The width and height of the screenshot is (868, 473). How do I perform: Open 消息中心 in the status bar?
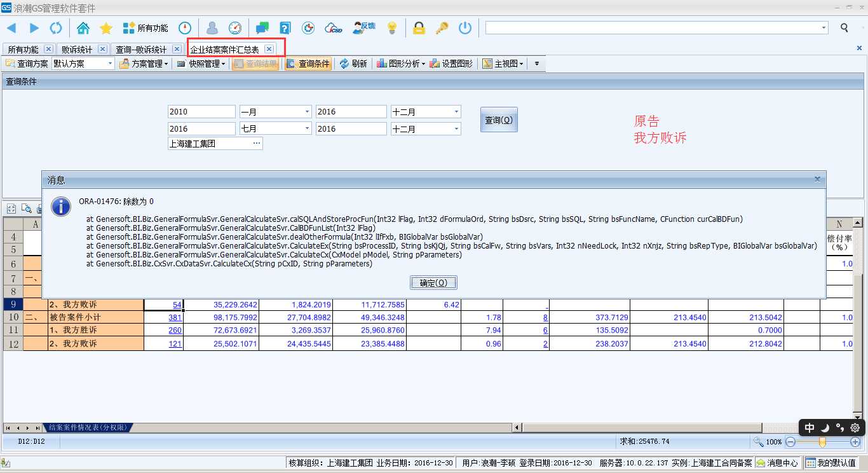tap(778, 463)
